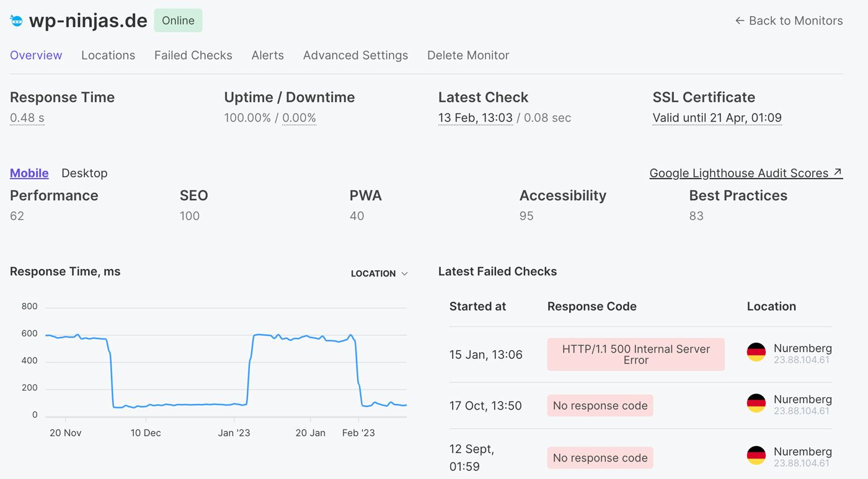
Task: Select the Overview tab
Action: 36,55
